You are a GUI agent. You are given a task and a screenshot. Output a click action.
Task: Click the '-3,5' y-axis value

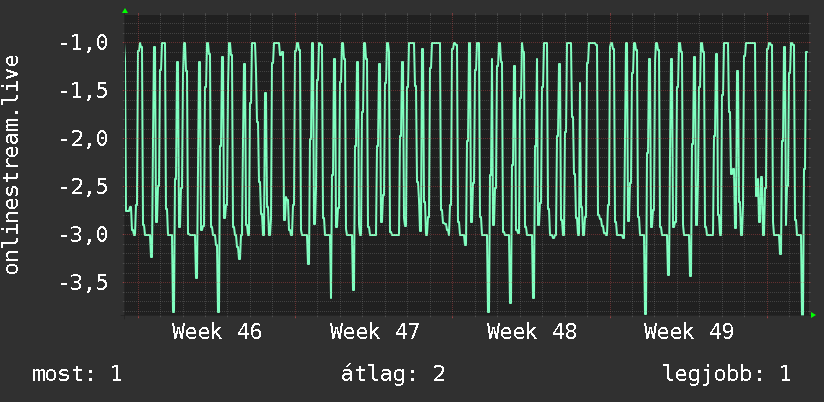pyautogui.click(x=84, y=283)
